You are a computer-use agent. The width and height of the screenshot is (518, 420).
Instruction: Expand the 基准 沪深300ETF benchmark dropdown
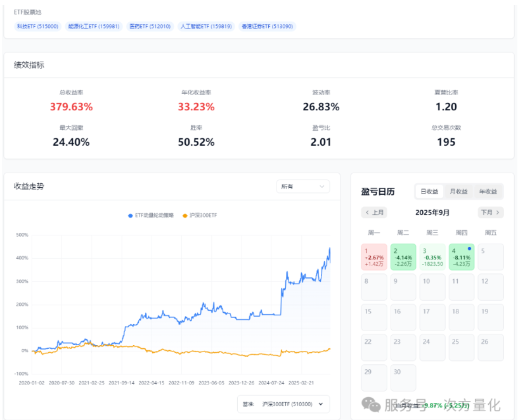[283, 404]
